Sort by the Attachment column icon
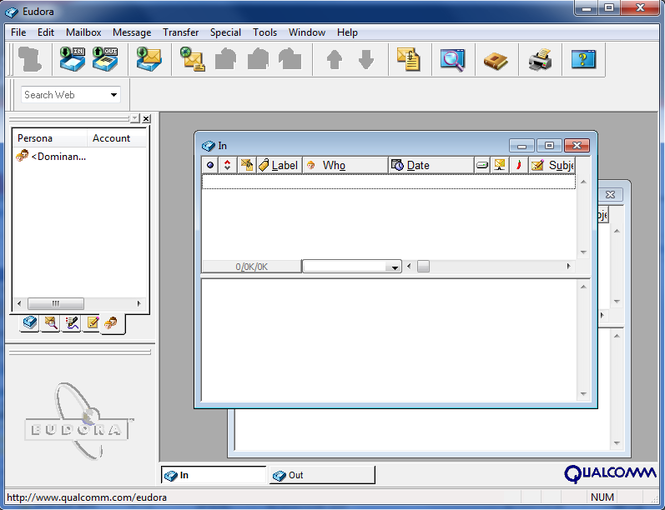The image size is (665, 510). [x=246, y=165]
